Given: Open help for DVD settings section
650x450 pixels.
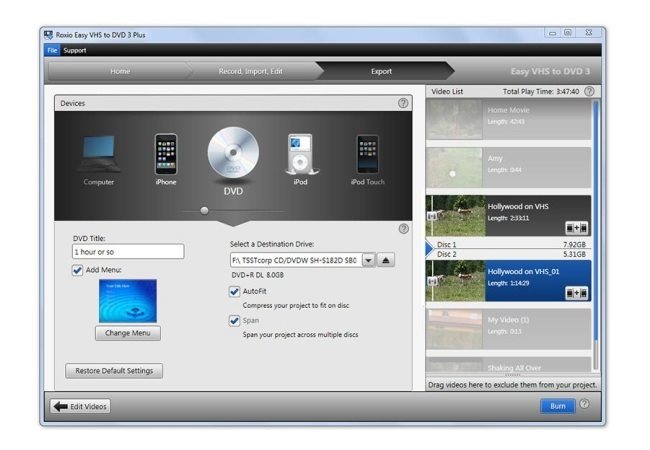Looking at the screenshot, I should pos(403,229).
